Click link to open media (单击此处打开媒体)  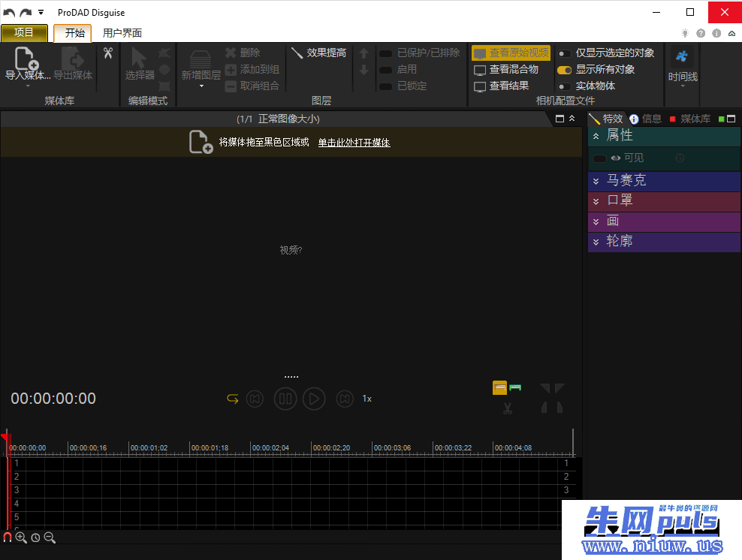(354, 143)
